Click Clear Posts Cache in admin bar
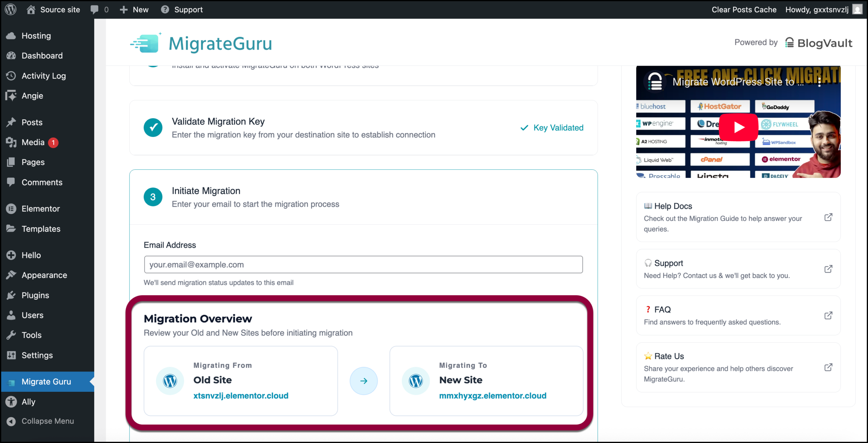The height and width of the screenshot is (443, 868). pyautogui.click(x=744, y=9)
